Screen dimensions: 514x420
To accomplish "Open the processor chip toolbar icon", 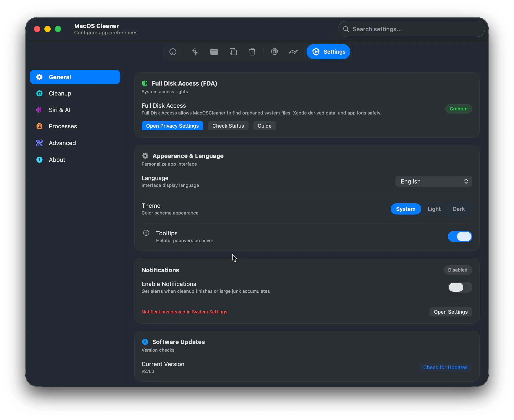I will (x=274, y=52).
